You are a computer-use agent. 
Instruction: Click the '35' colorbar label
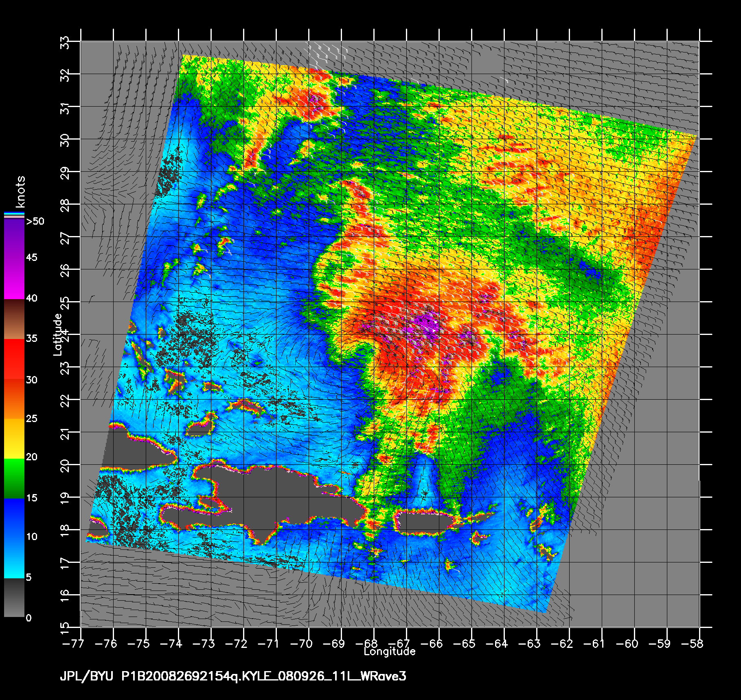click(32, 338)
